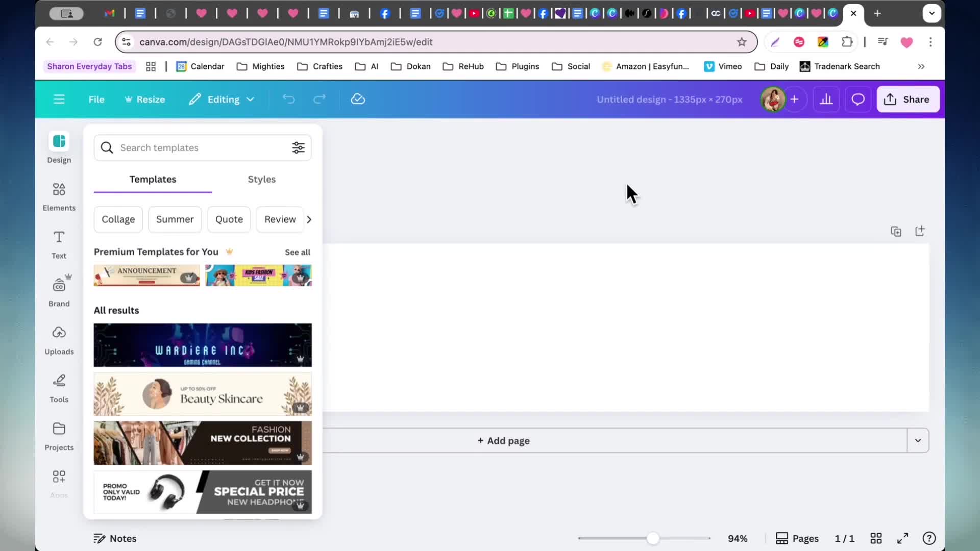Open the Projects panel
This screenshot has width=980, height=551.
[x=59, y=437]
